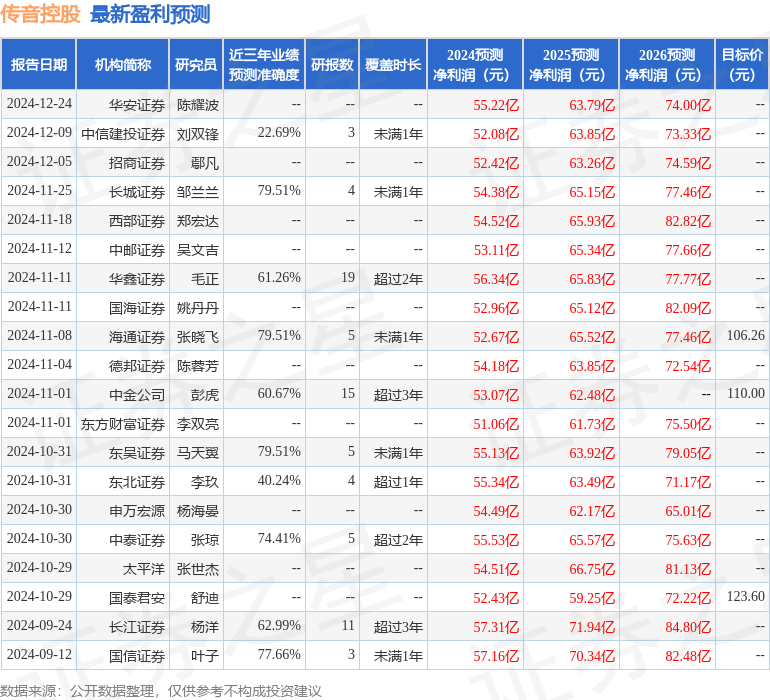Click the 22.69% accuracy value
770x700 pixels.
279,132
